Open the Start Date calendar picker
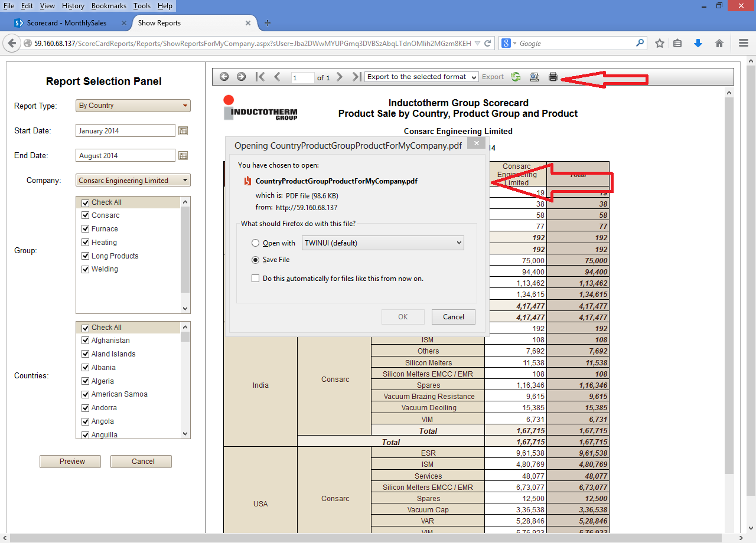 (x=183, y=131)
